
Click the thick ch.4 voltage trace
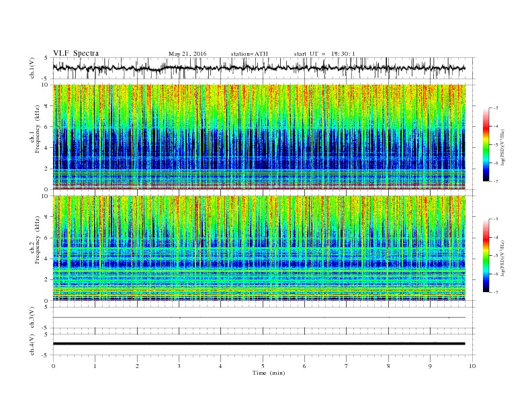[x=259, y=344]
